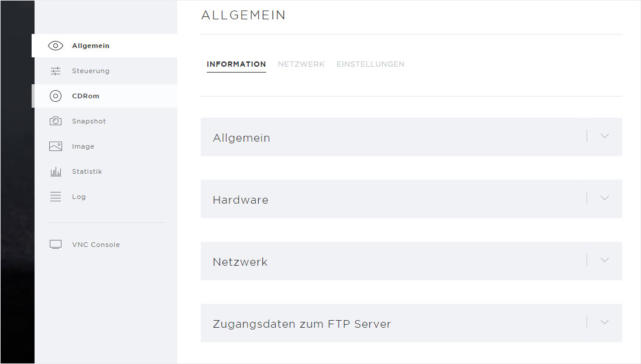Select the Information tab

click(236, 64)
